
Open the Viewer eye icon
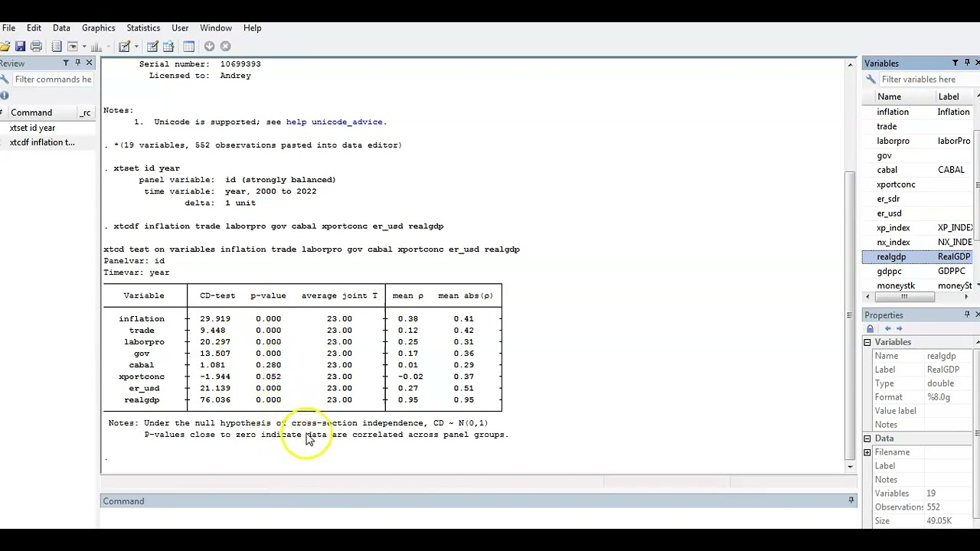pos(72,47)
